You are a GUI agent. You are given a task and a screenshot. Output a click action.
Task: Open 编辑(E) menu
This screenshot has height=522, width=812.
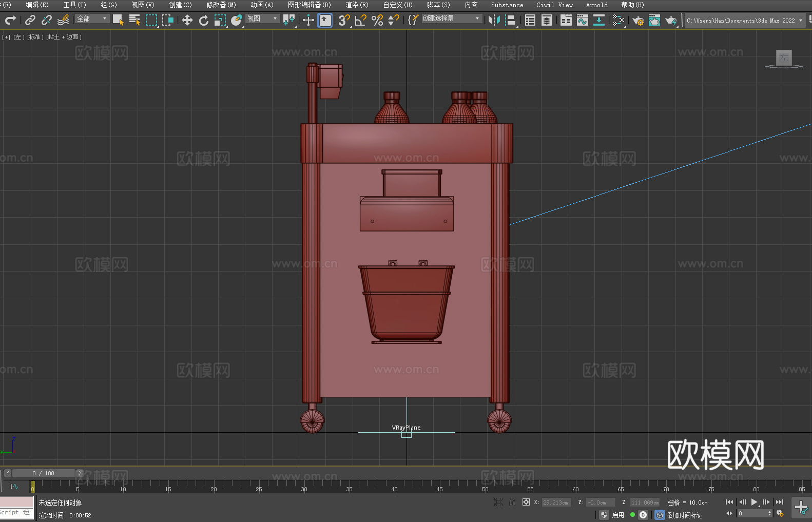(x=37, y=5)
